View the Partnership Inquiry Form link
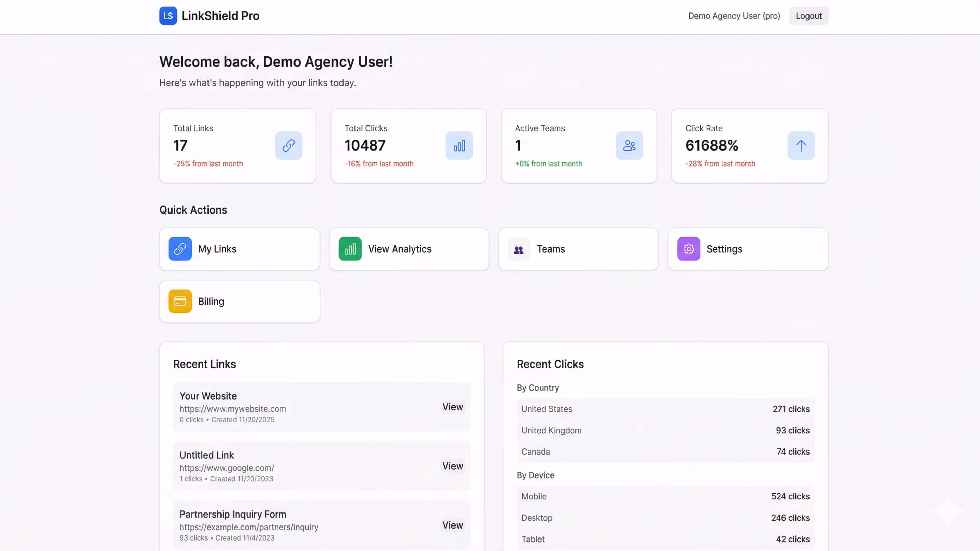 452,525
